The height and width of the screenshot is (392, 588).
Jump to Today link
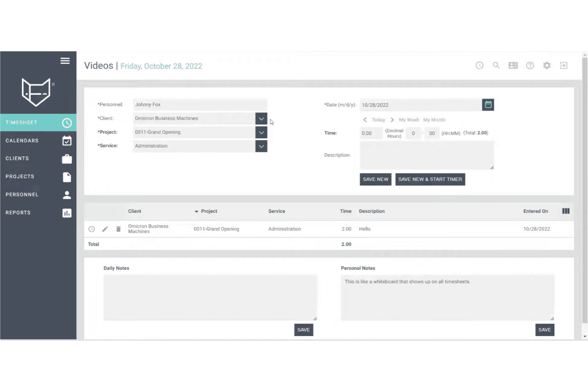[379, 120]
